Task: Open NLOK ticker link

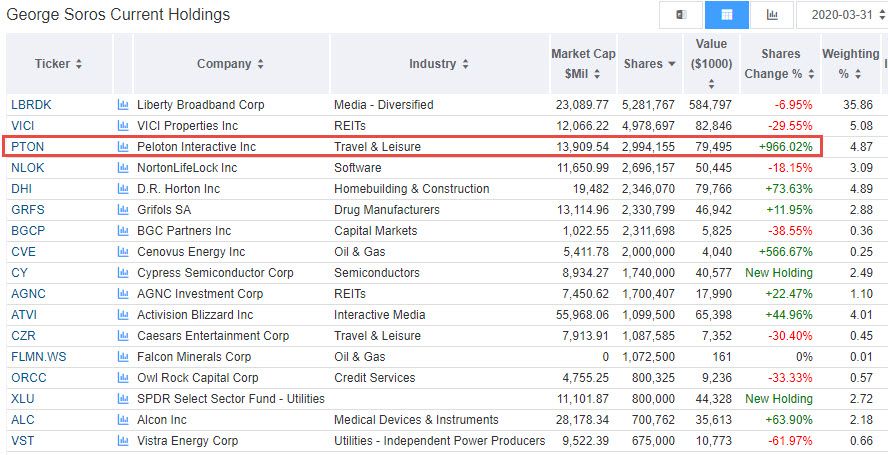Action: 27,168
